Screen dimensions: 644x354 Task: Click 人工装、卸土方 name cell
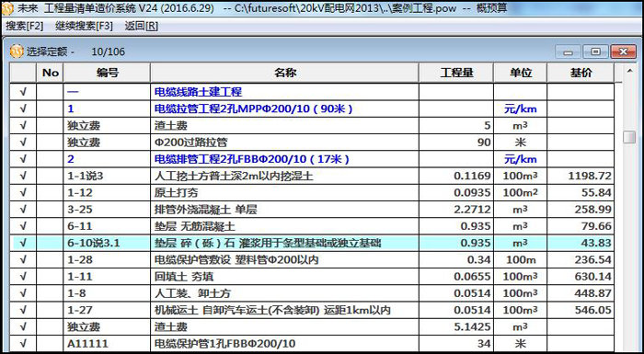284,293
